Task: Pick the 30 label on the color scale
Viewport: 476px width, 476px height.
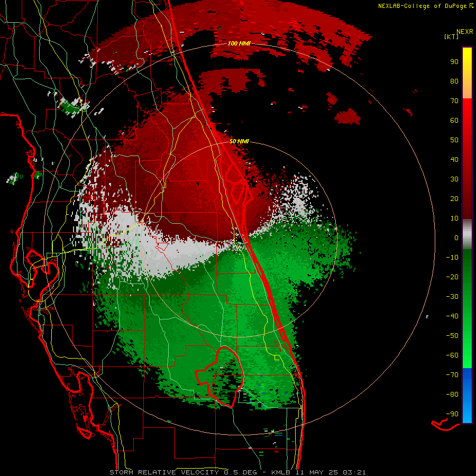Action: coord(454,179)
